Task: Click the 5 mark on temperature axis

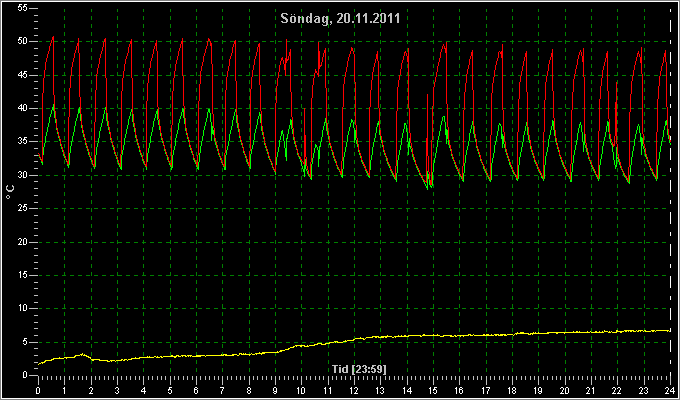Action: 25,342
